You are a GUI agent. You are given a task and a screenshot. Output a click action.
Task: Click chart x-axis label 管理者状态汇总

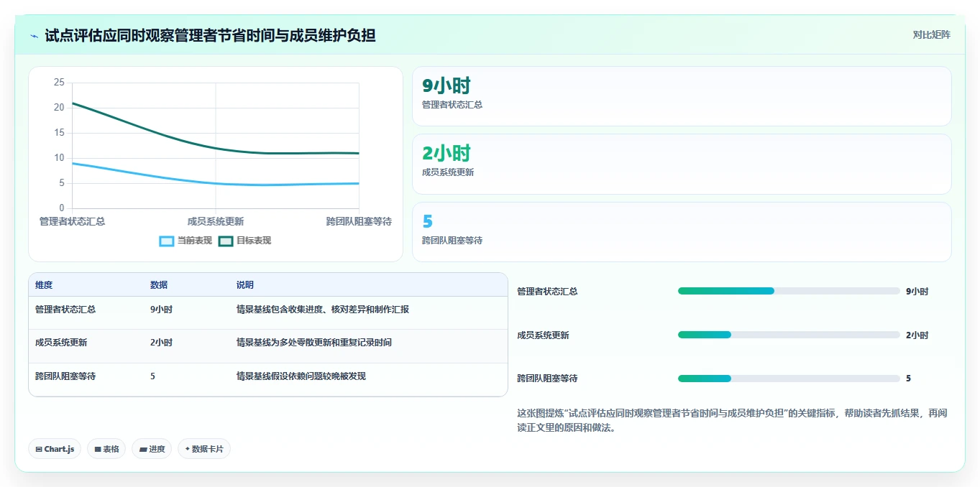tap(72, 221)
